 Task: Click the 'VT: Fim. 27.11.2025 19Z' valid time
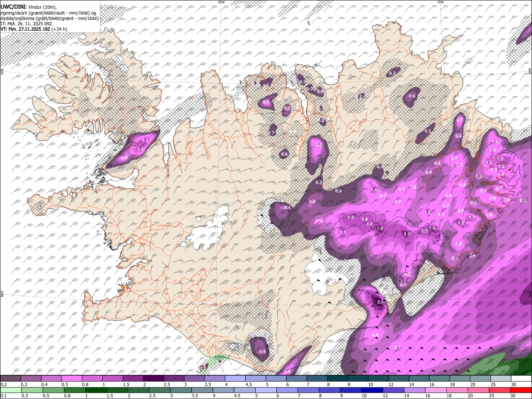click(26, 29)
